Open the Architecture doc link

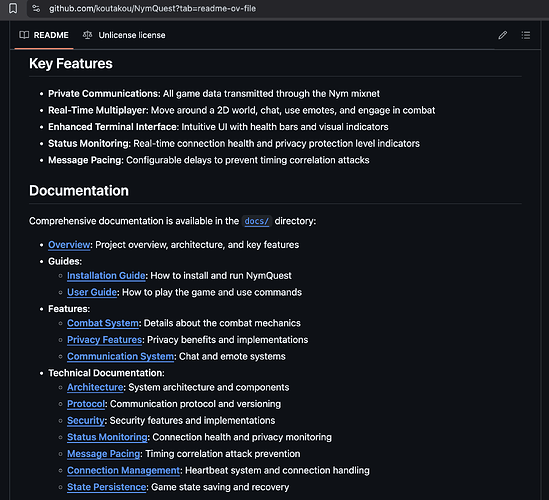(95, 387)
